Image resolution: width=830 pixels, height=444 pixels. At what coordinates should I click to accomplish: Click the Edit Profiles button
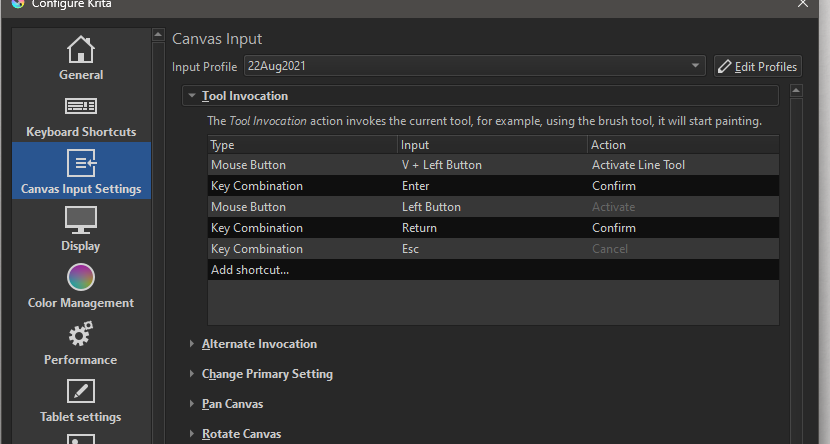758,66
